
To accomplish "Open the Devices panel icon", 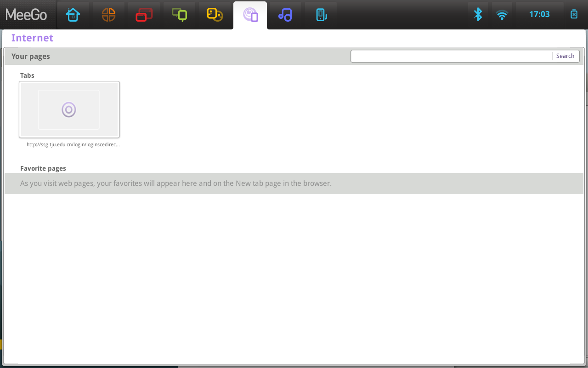I will (x=321, y=15).
